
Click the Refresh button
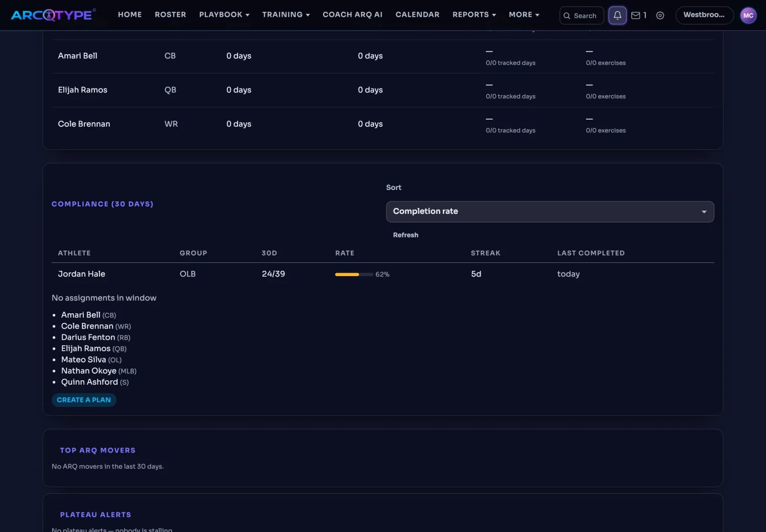tap(406, 235)
